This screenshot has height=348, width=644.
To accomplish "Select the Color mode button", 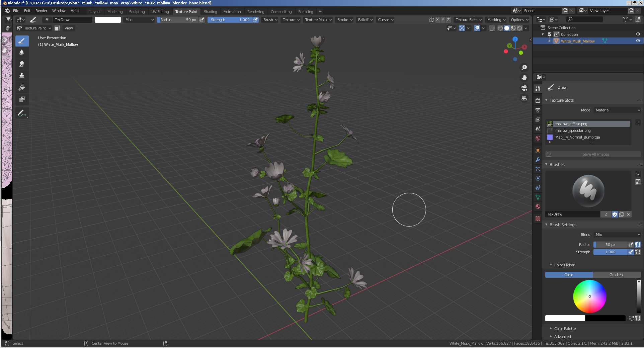I will click(x=569, y=275).
